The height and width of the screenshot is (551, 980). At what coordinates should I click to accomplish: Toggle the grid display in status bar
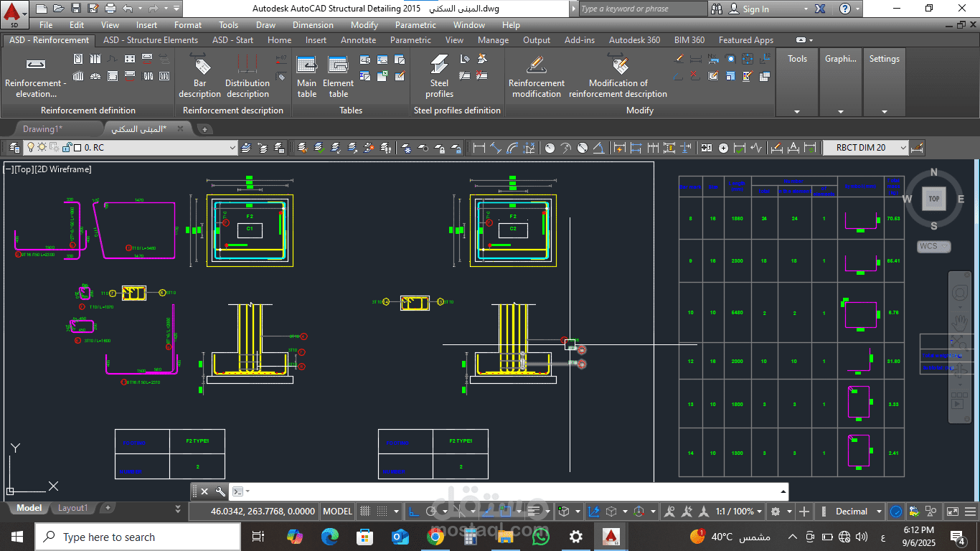365,512
